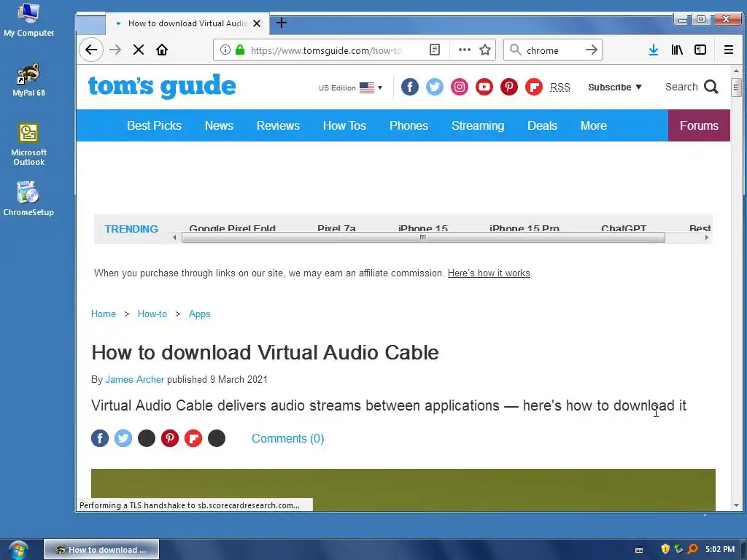Open Best Picks navigation menu
Image resolution: width=747 pixels, height=560 pixels.
(154, 125)
